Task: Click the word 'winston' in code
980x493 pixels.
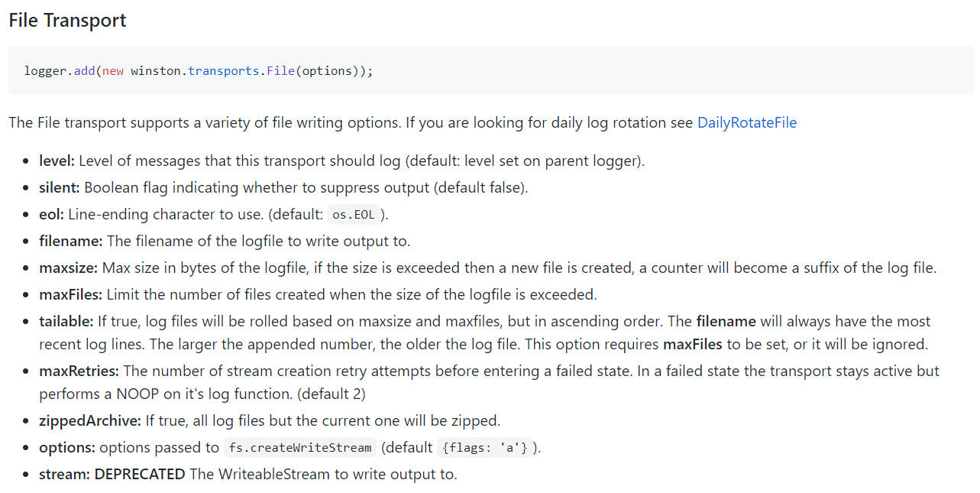Action: pos(156,71)
